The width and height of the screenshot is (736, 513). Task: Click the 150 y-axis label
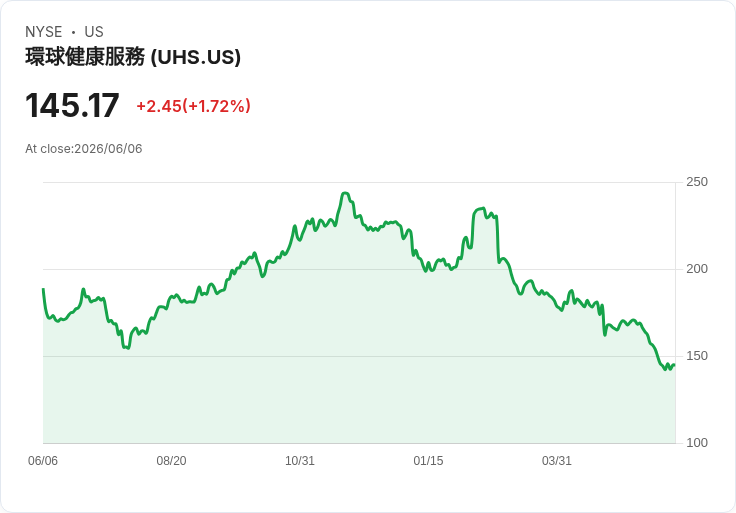point(697,356)
